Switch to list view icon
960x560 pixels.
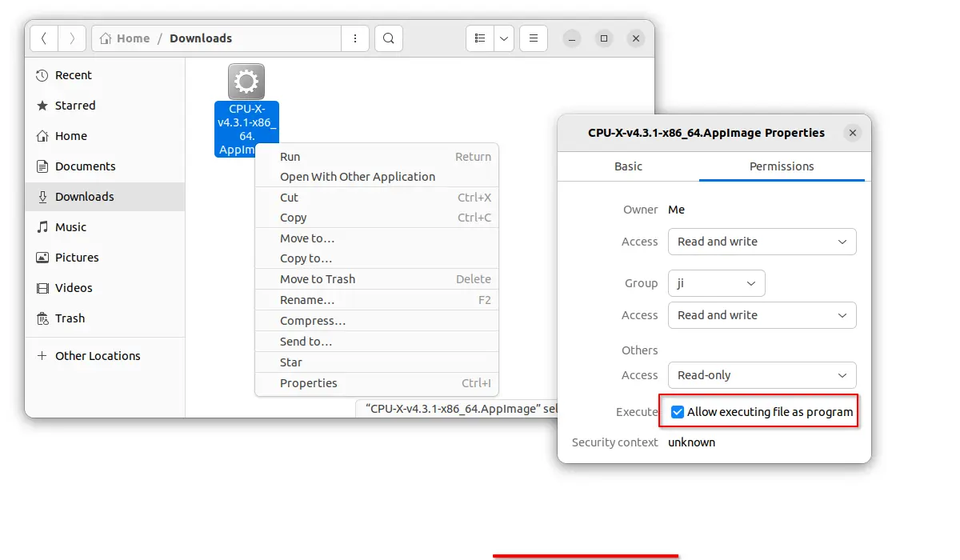coord(479,38)
